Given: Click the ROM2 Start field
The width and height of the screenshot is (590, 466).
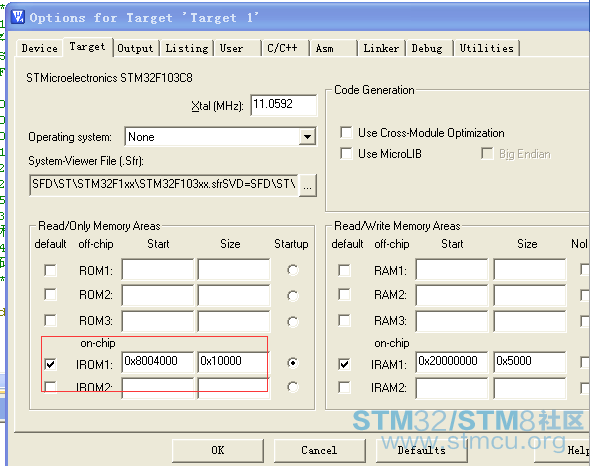Looking at the screenshot, I should (x=158, y=295).
